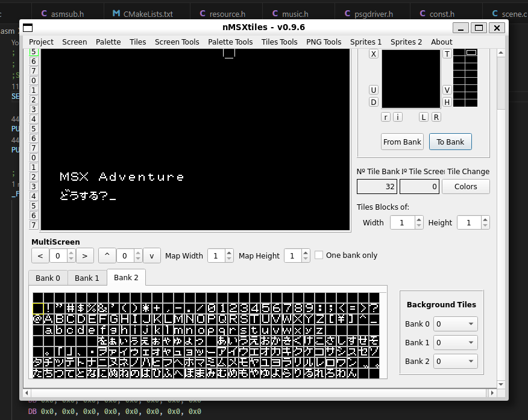Viewport: 528px width, 420px height.
Task: Click the nMSXtiles window system menu icon
Action: (x=28, y=28)
